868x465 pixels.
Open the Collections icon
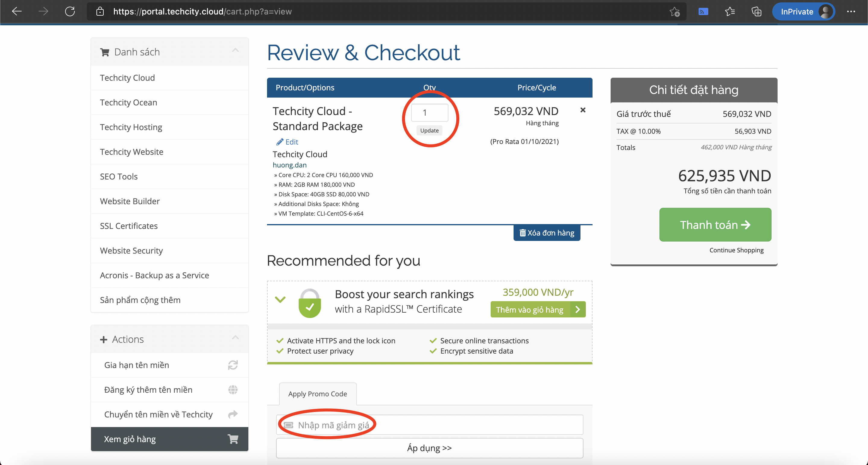(x=756, y=12)
